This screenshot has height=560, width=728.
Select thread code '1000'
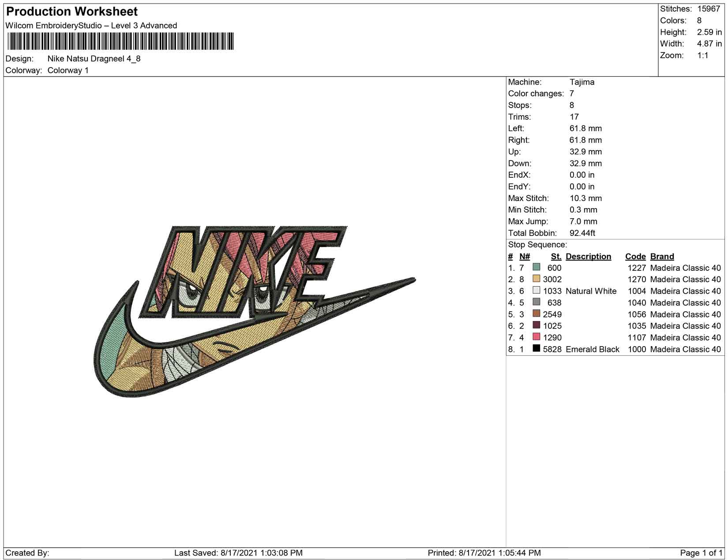tap(637, 349)
